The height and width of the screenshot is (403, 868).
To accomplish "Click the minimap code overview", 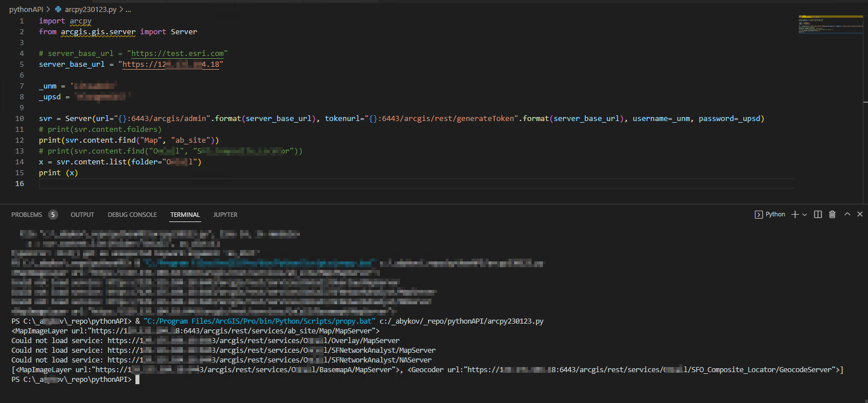I will (x=830, y=25).
